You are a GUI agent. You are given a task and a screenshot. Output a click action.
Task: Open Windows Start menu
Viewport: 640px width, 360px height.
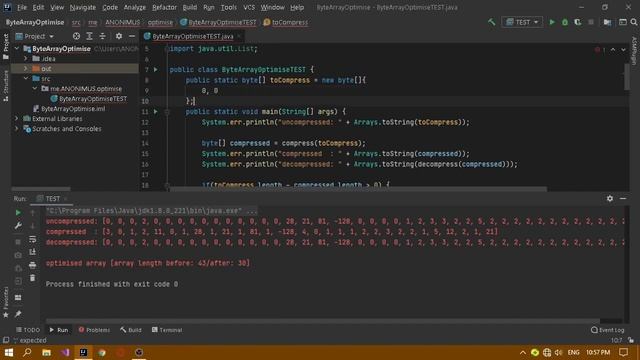pos(8,352)
